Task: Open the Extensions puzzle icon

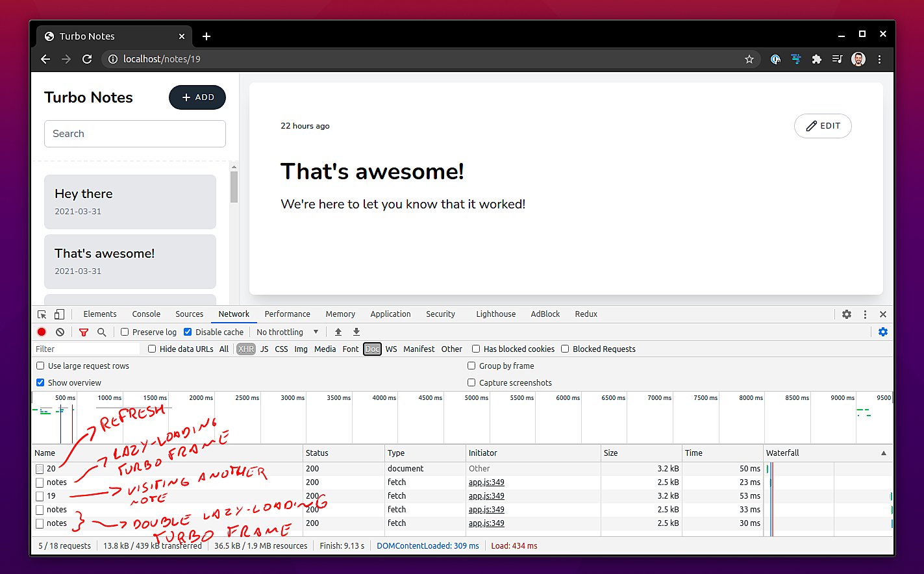Action: (x=817, y=59)
